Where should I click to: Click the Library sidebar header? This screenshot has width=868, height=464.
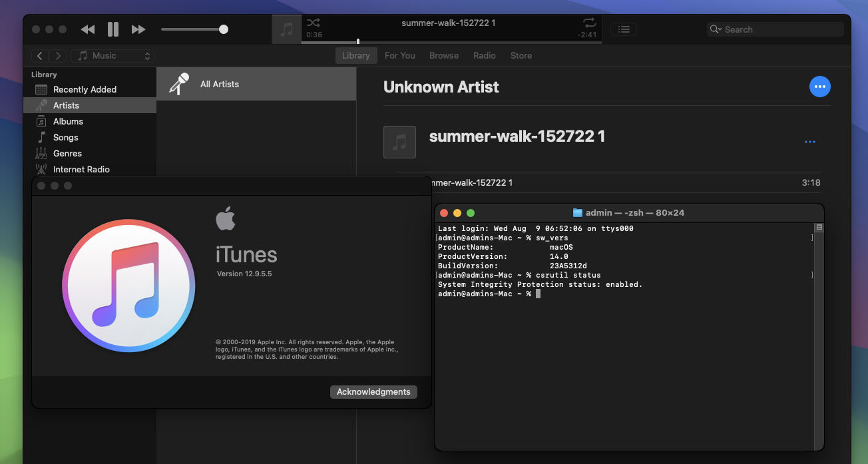point(44,75)
